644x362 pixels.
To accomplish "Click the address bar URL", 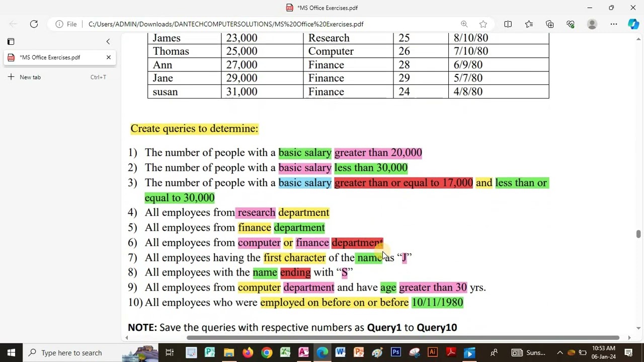I will click(226, 24).
